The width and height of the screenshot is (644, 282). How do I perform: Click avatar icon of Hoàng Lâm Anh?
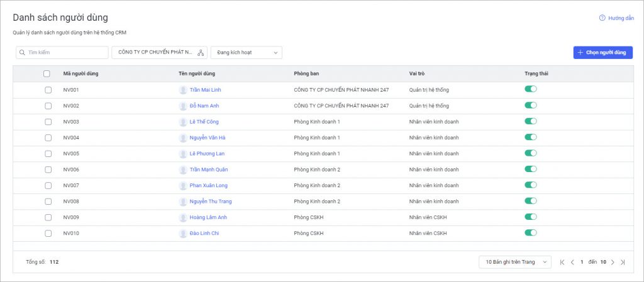(x=183, y=218)
